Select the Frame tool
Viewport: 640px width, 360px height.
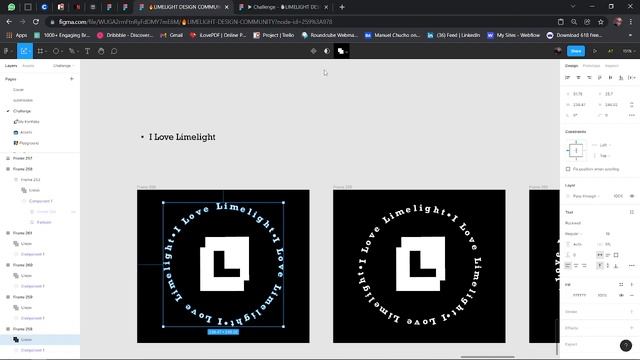40,51
